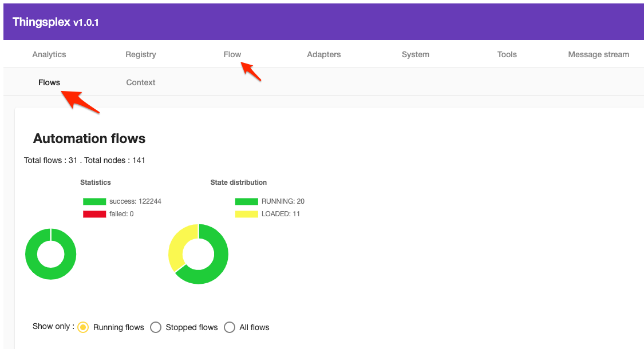
Task: Toggle the yellow LOADED legend swatch
Action: coord(246,214)
